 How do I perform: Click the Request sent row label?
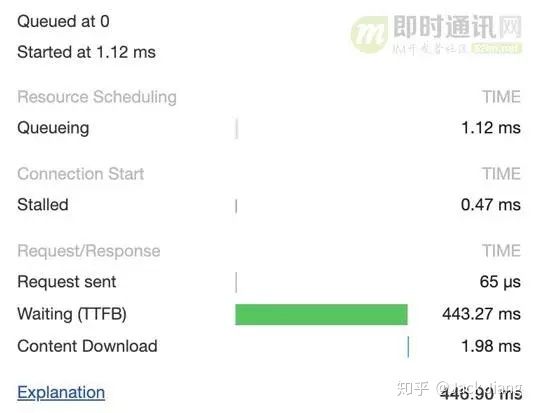[x=67, y=282]
